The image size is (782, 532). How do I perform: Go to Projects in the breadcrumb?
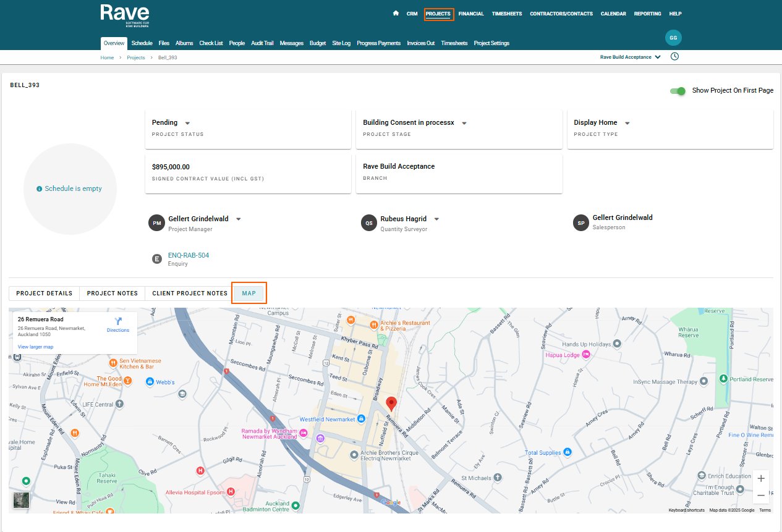point(136,57)
